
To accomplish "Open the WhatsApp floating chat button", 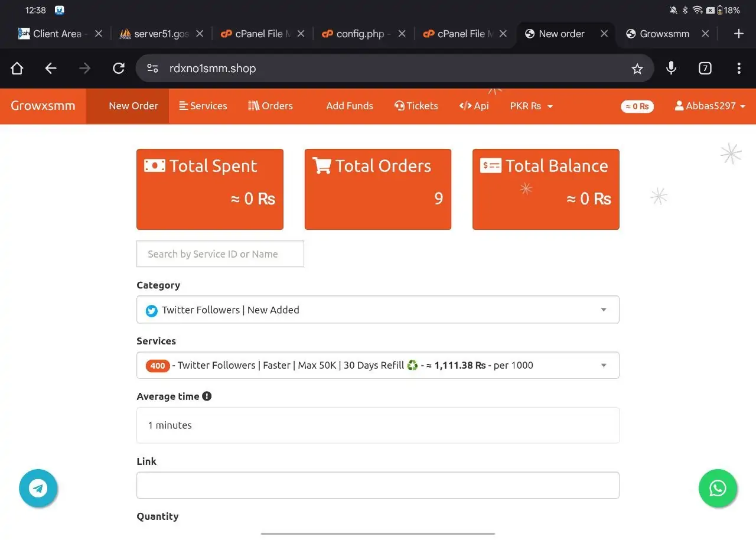I will [x=718, y=489].
